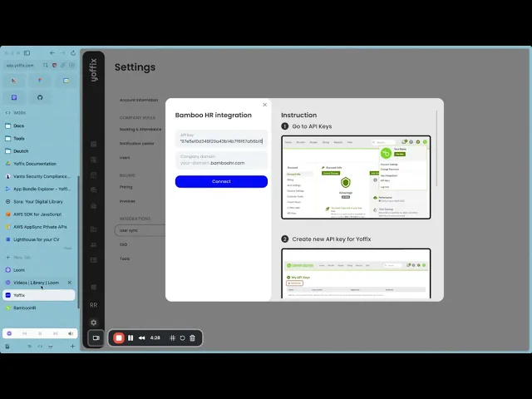532x399 pixels.
Task: Open Tools under Integrations in settings
Action: [x=125, y=259]
